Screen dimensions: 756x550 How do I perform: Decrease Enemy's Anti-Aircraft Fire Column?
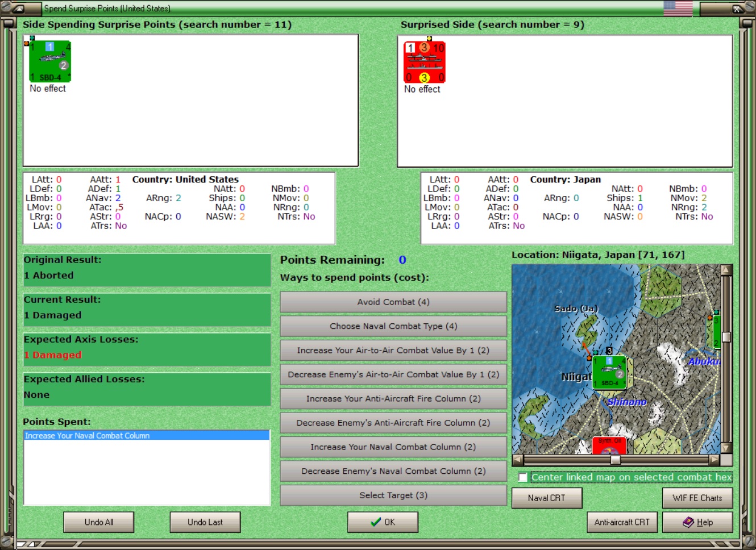pyautogui.click(x=393, y=423)
